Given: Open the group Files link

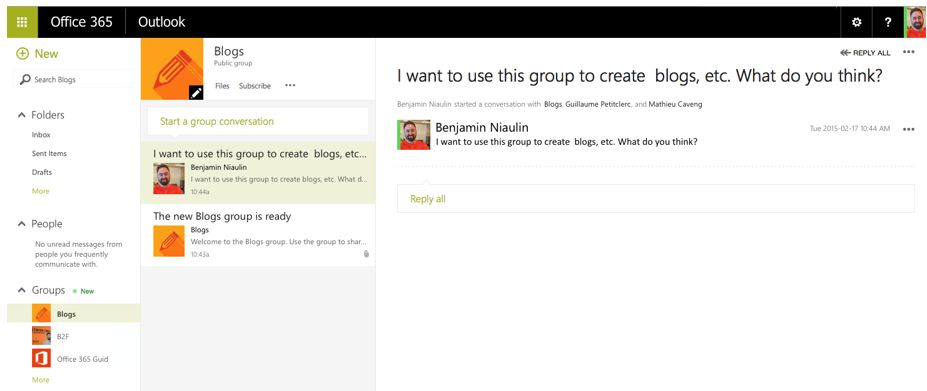Looking at the screenshot, I should click(x=222, y=86).
